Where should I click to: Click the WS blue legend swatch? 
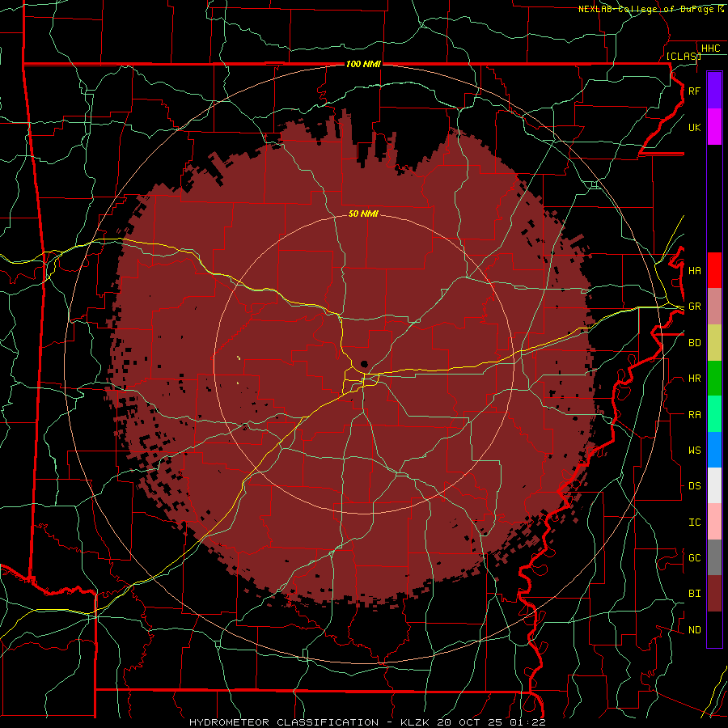[x=714, y=450]
